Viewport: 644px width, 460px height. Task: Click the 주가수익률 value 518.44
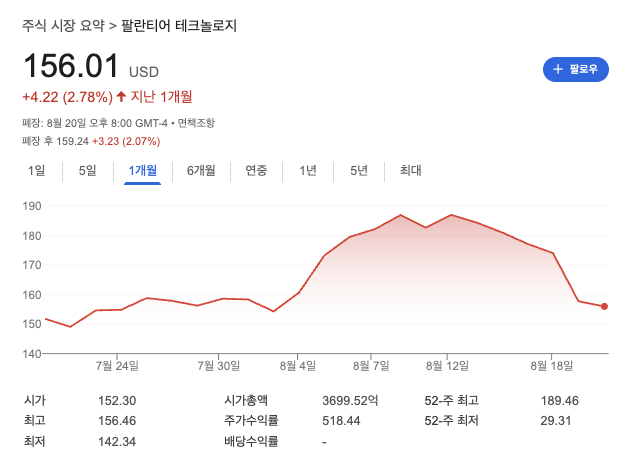tap(341, 421)
